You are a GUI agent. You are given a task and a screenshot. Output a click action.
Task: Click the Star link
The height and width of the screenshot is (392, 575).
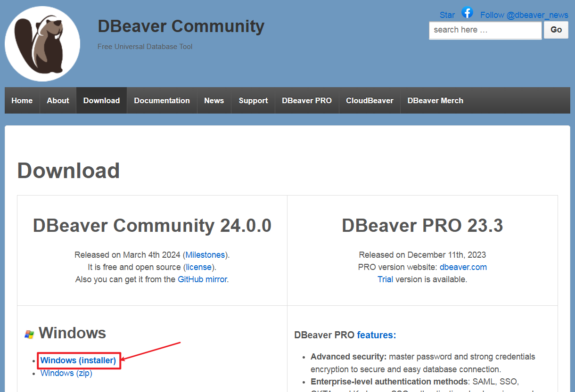click(x=447, y=15)
